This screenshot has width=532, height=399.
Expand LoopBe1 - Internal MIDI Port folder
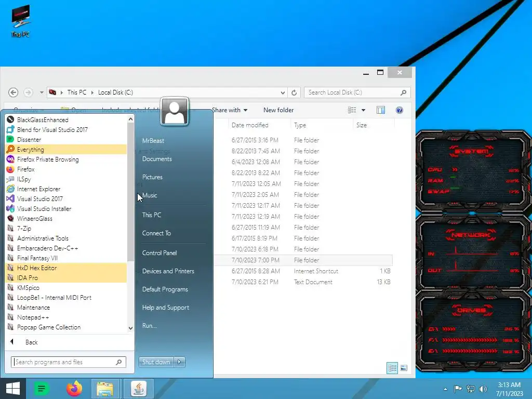point(66,297)
